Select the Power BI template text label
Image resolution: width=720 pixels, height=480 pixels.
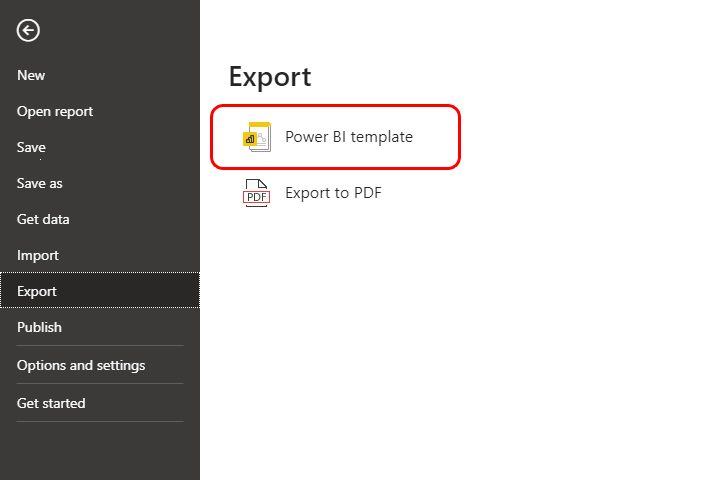tap(349, 137)
